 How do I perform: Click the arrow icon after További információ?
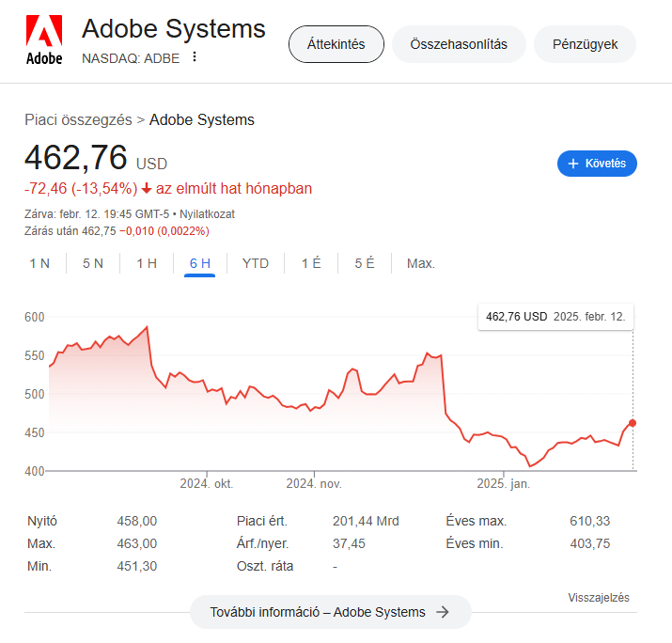click(443, 612)
